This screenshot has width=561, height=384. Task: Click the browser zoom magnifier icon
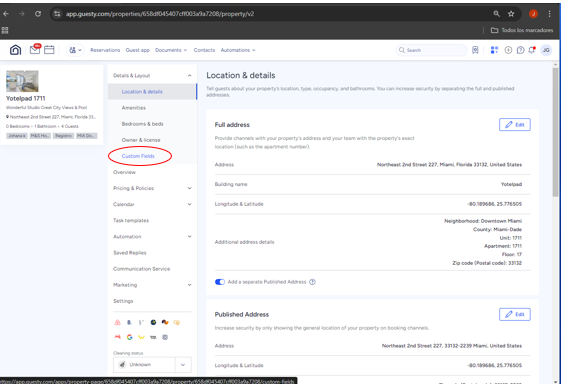click(496, 14)
